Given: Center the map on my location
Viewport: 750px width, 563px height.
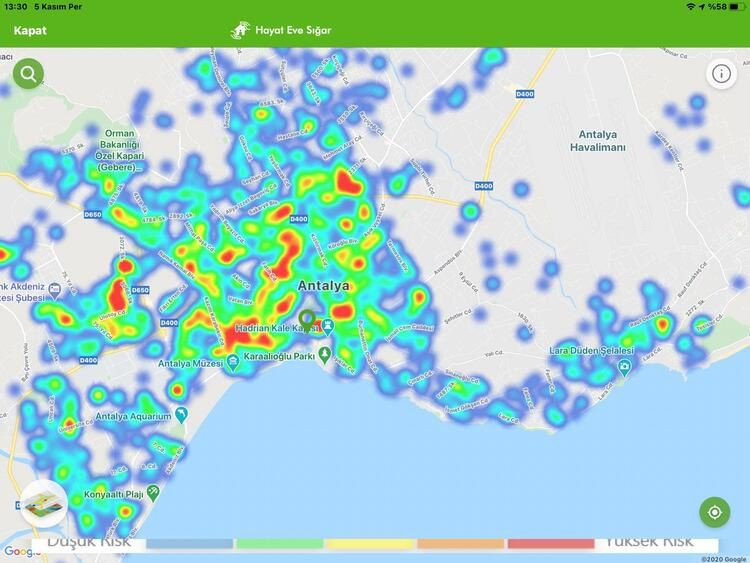Looking at the screenshot, I should coord(715,512).
